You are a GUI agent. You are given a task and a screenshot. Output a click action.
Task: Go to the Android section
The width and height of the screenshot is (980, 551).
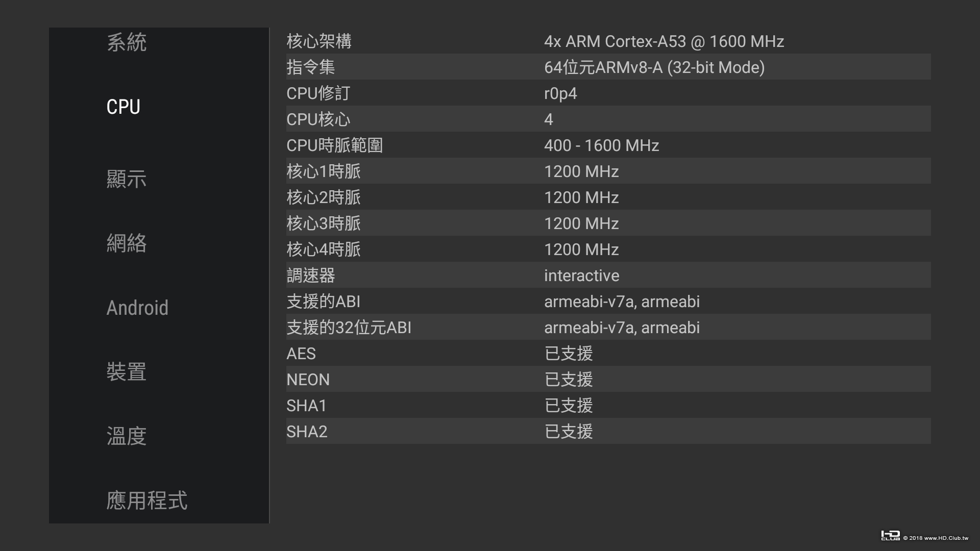point(137,308)
